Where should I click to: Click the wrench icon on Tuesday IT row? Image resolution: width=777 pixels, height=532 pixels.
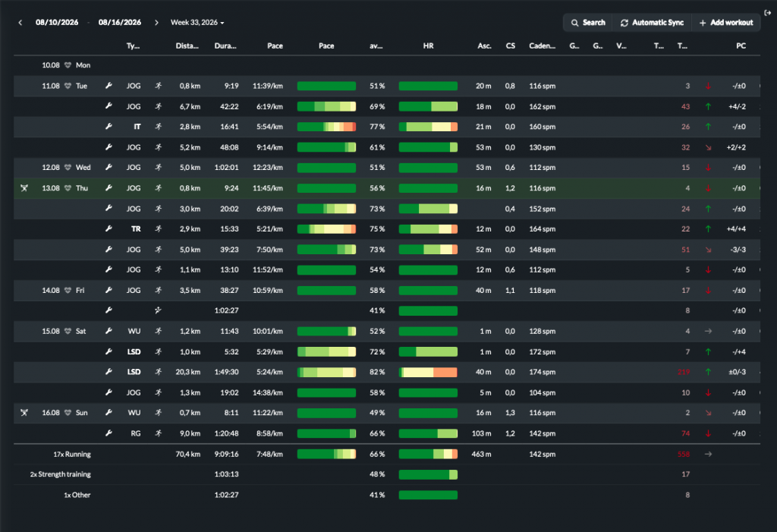point(109,127)
